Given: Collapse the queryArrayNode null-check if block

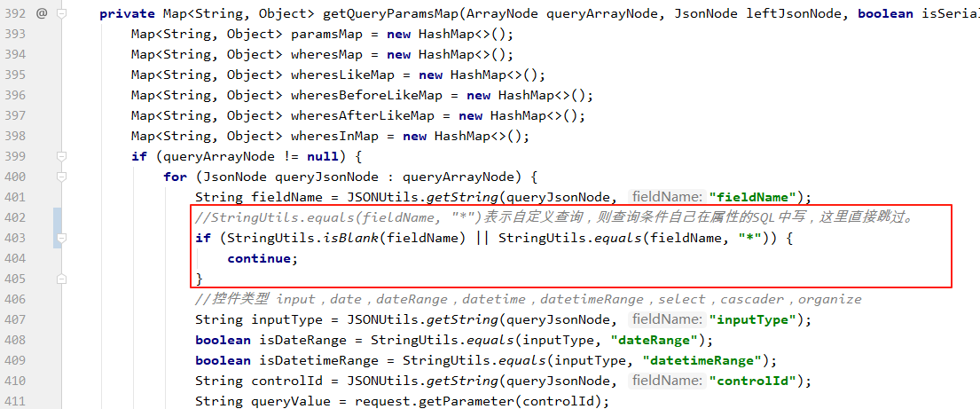Looking at the screenshot, I should (x=60, y=157).
